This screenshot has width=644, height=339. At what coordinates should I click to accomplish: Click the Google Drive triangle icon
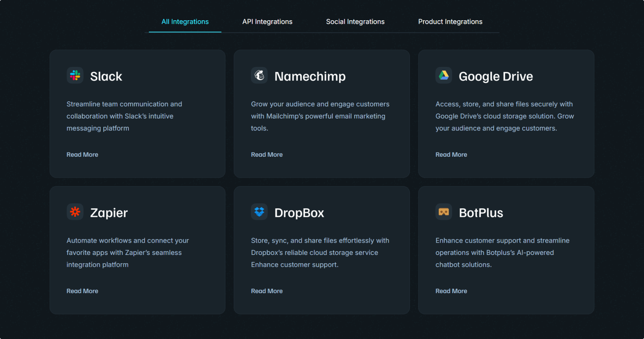[444, 75]
